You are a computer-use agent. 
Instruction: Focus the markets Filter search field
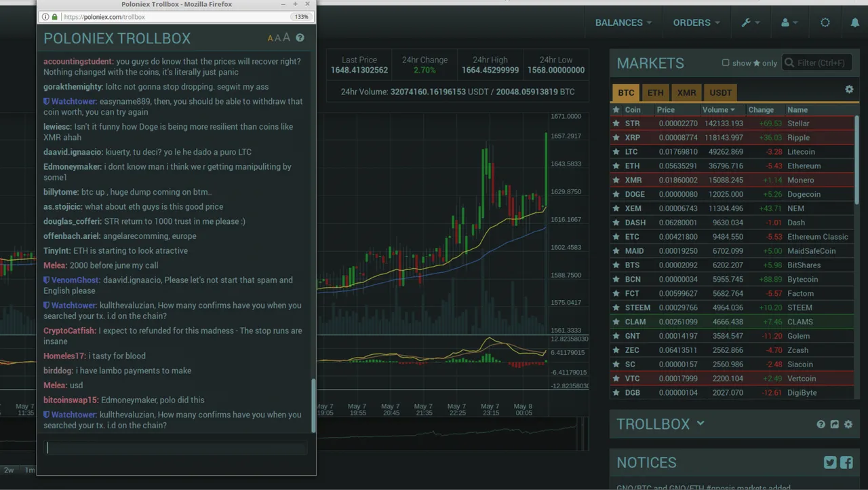point(817,62)
